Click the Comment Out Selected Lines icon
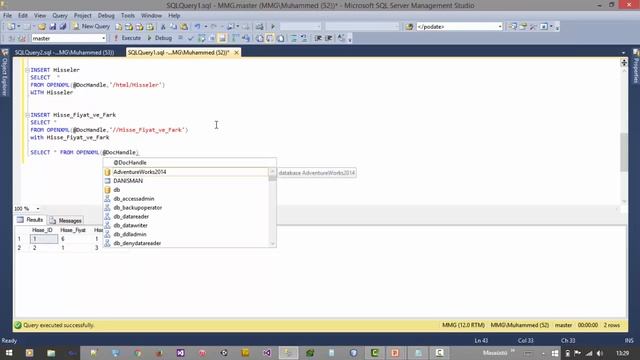 click(x=293, y=38)
